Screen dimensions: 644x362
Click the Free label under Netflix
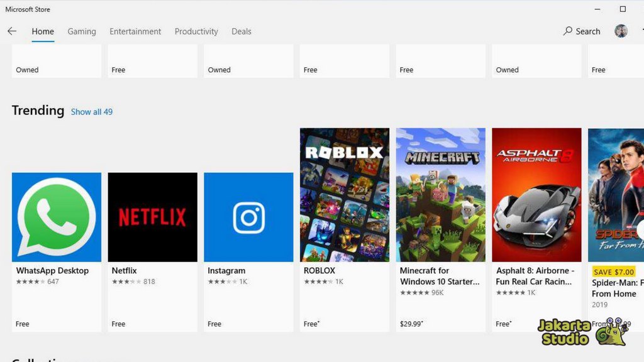(x=118, y=324)
